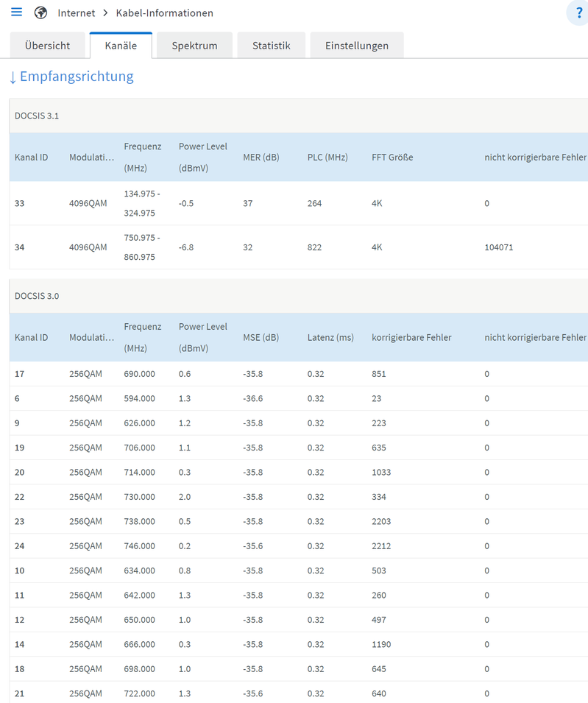Viewport: 588px width, 703px height.
Task: Click the Internet breadcrumb link
Action: (77, 13)
